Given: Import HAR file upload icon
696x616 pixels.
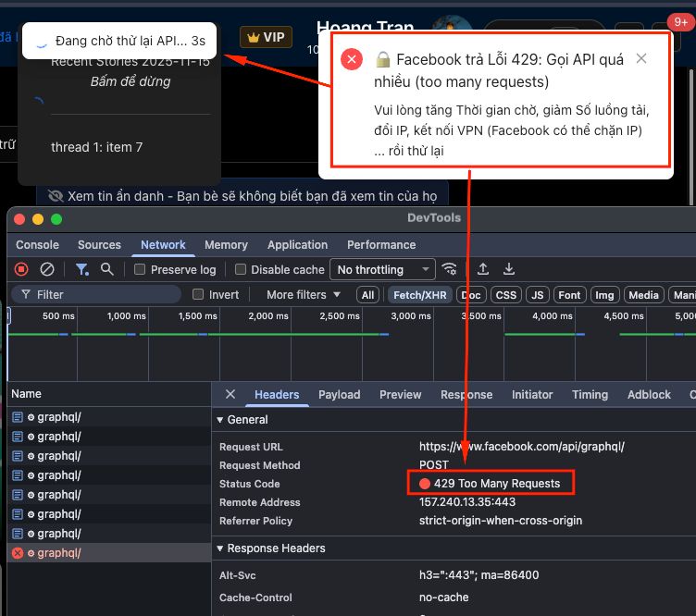Looking at the screenshot, I should 483,269.
